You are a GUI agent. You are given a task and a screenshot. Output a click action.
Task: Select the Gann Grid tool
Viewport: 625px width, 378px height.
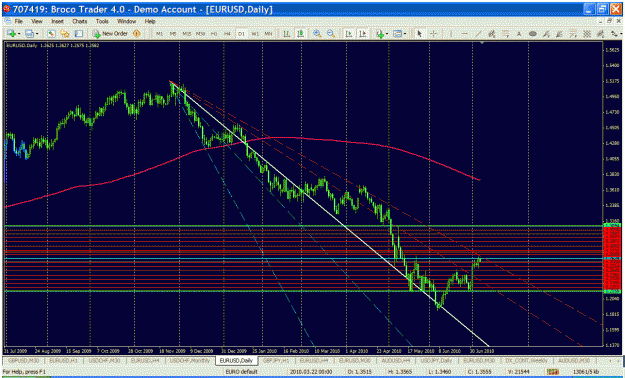pos(587,34)
